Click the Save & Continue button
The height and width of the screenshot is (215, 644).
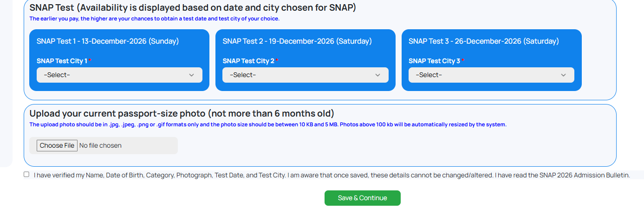pos(363,198)
